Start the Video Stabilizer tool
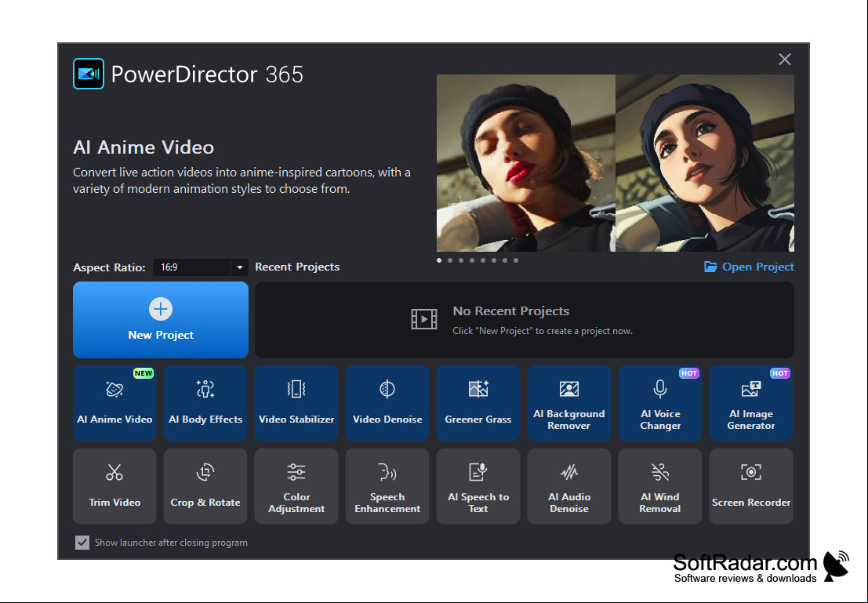The width and height of the screenshot is (868, 603). coord(296,402)
